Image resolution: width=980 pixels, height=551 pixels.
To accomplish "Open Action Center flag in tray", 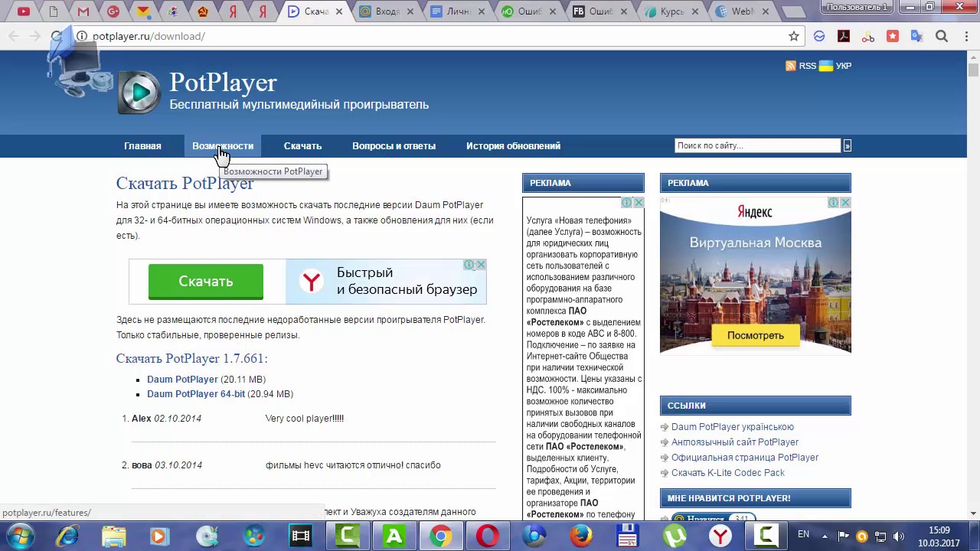I will tap(844, 536).
